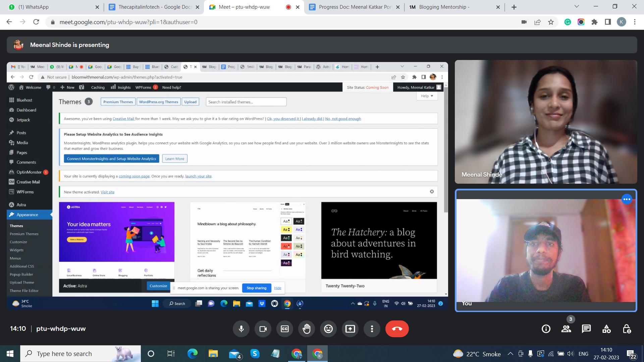Click Premium Themes button in presentation
644x362 pixels.
pyautogui.click(x=118, y=102)
